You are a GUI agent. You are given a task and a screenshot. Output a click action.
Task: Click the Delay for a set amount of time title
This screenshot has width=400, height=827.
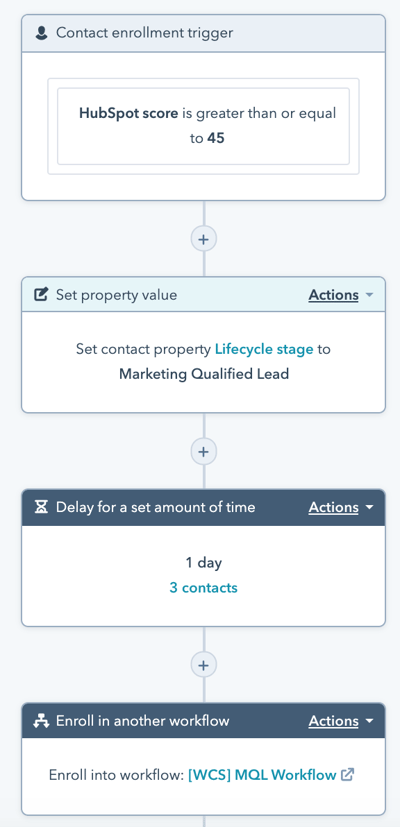pyautogui.click(x=156, y=507)
